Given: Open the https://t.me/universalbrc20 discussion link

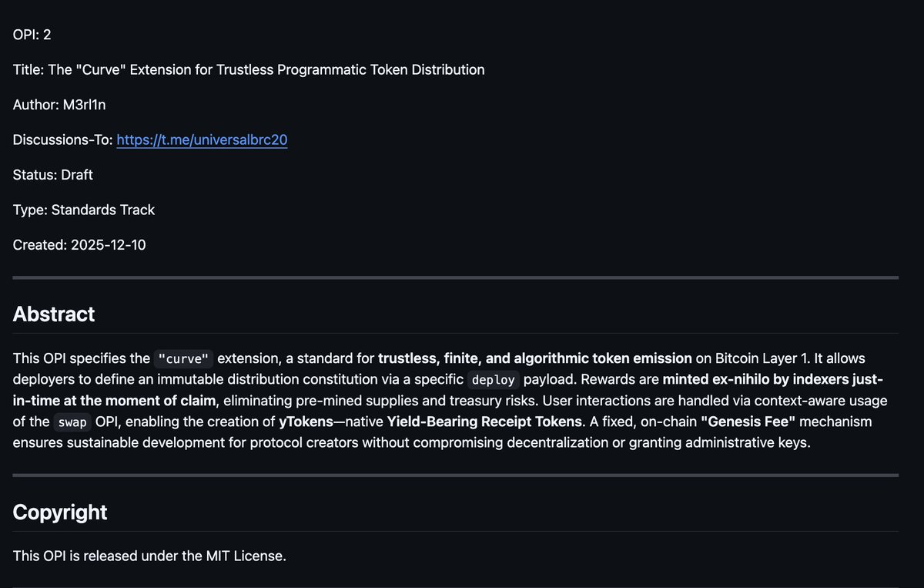Looking at the screenshot, I should (202, 139).
